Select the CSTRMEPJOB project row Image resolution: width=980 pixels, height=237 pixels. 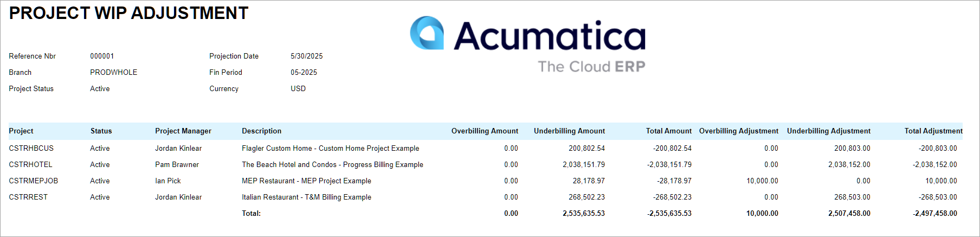(33, 181)
